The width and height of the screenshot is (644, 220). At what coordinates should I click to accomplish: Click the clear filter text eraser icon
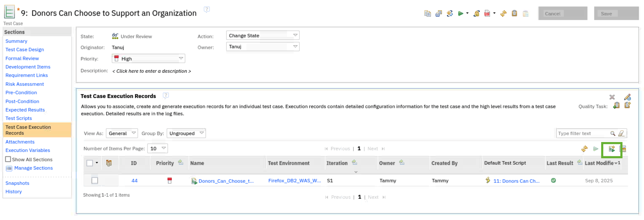621,134
